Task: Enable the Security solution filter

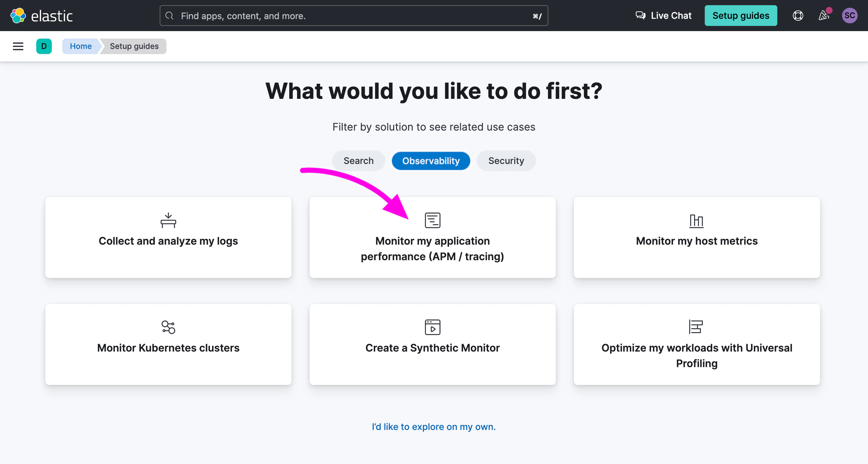Action: tap(506, 160)
